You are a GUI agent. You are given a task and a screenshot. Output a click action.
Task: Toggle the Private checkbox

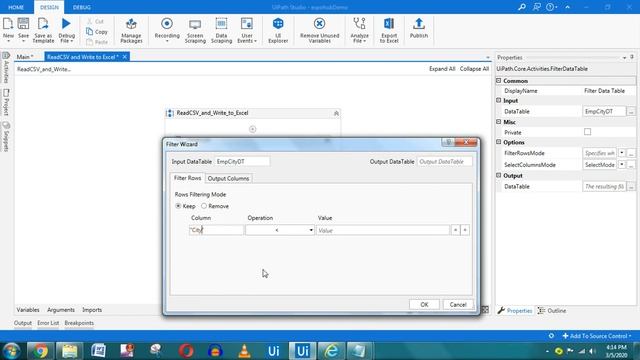coord(587,132)
